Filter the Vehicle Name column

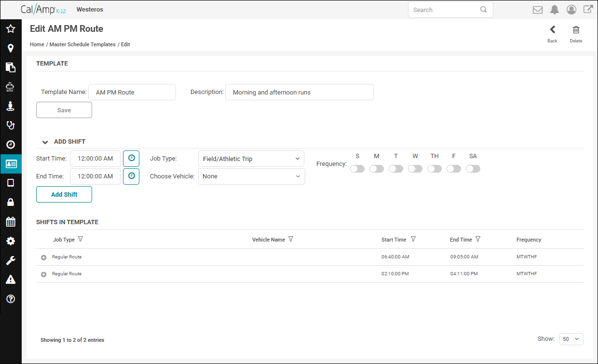point(291,239)
